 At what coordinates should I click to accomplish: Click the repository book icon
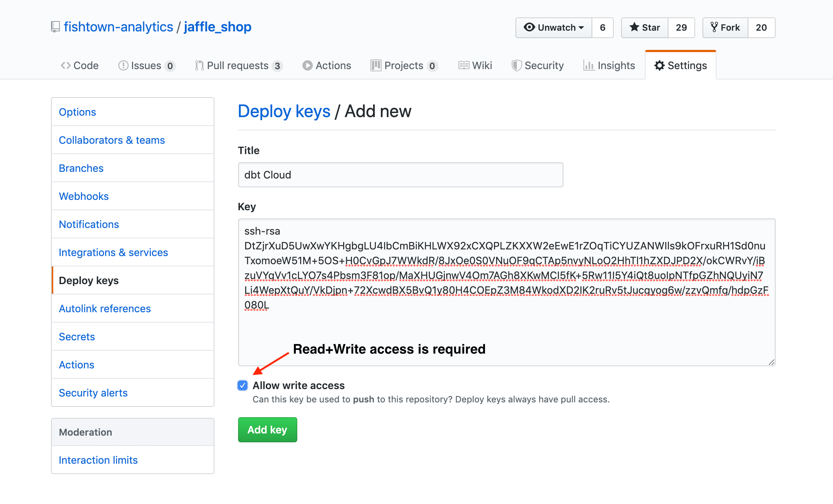point(55,27)
